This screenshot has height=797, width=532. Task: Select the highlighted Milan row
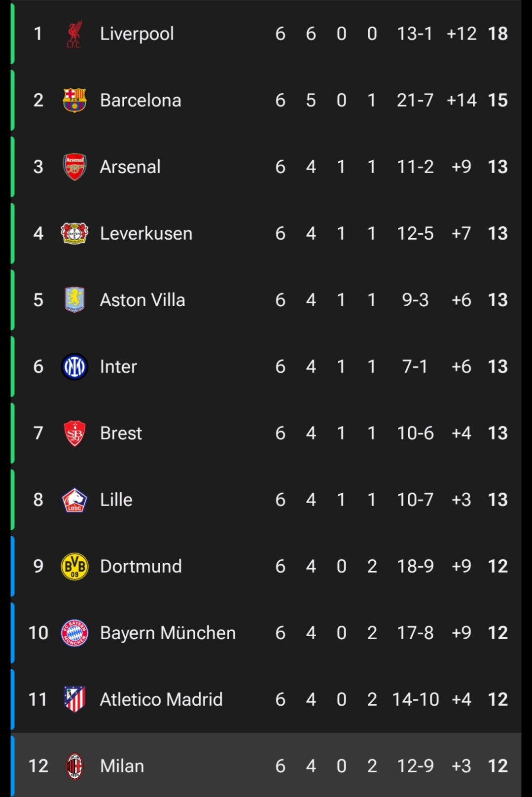(266, 765)
